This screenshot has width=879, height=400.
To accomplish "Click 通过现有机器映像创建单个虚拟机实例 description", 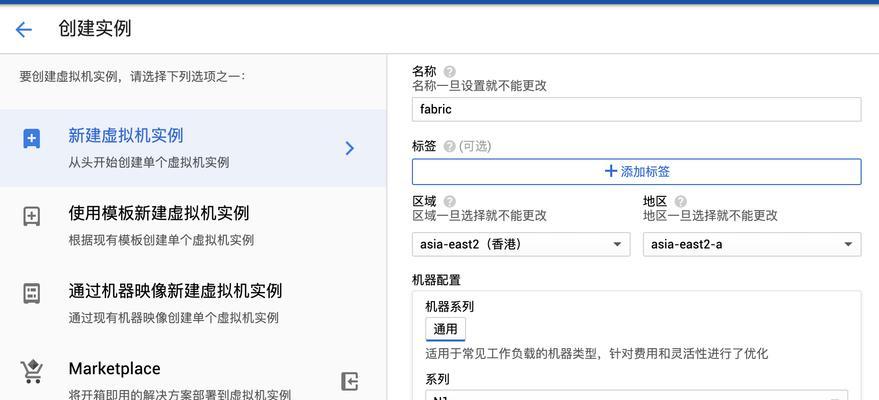I will tap(174, 318).
